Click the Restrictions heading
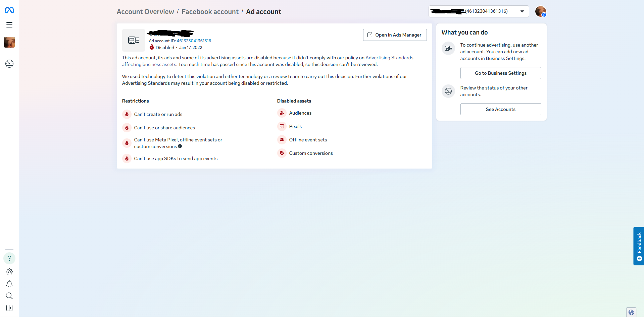This screenshot has height=317, width=644. coord(136,101)
